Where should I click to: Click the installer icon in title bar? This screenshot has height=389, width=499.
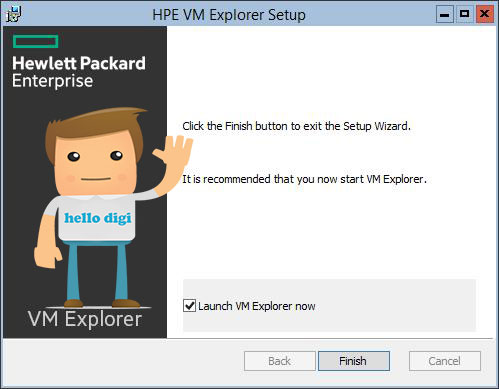(14, 14)
